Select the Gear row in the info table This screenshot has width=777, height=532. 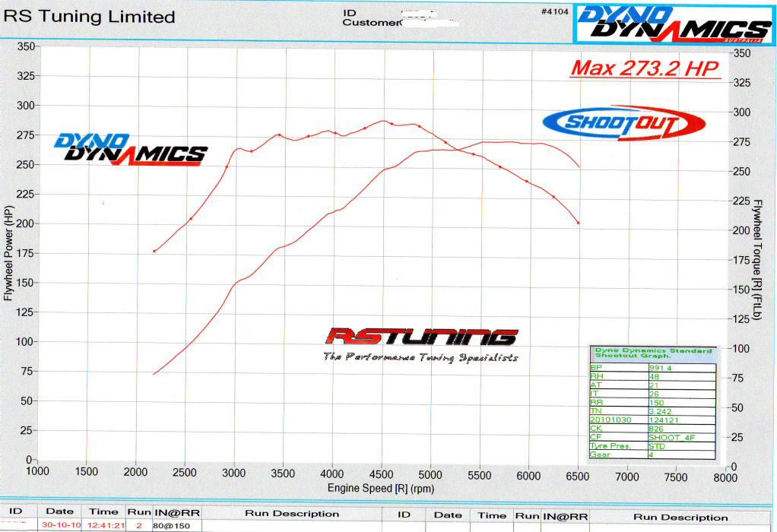(652, 455)
